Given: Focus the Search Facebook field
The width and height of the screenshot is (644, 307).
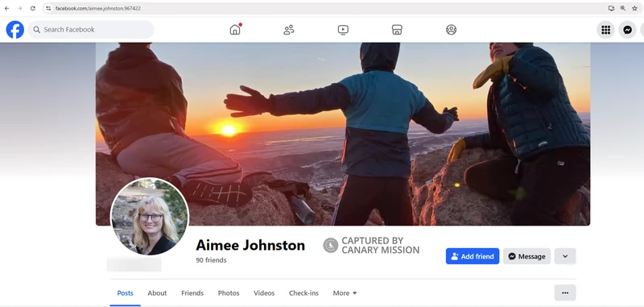Looking at the screenshot, I should pyautogui.click(x=91, y=30).
